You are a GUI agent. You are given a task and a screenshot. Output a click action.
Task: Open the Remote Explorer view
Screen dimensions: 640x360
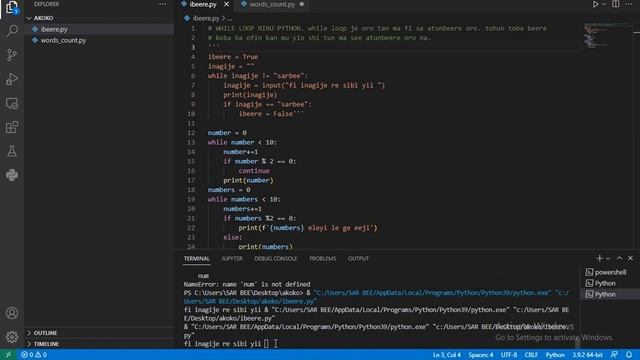tap(12, 103)
